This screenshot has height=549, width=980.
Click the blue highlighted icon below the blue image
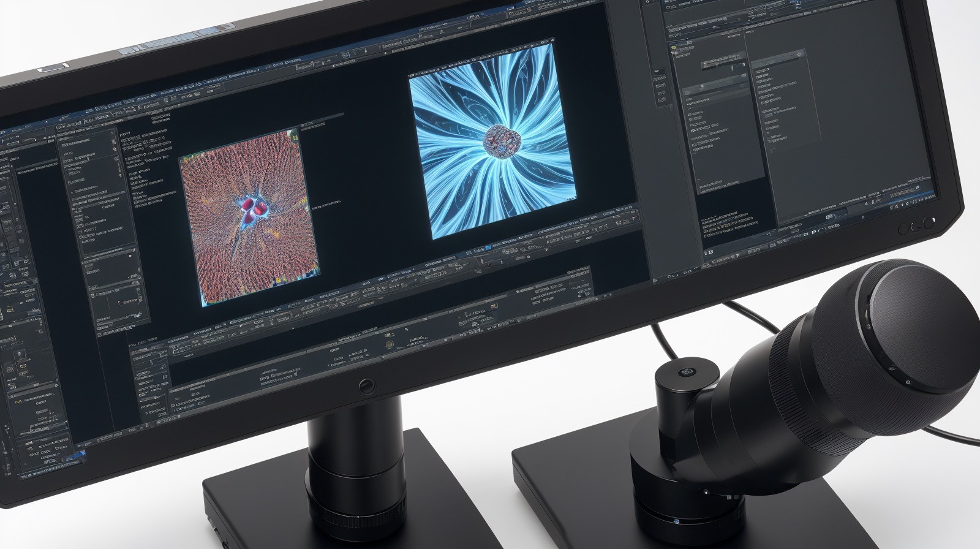pos(488,248)
